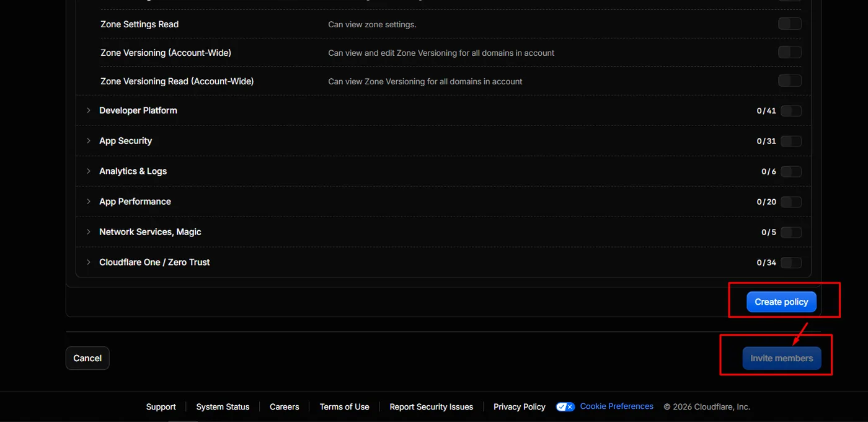This screenshot has height=422, width=868.
Task: Toggle Zone Versioning (Account-Wide) permission
Action: [790, 53]
